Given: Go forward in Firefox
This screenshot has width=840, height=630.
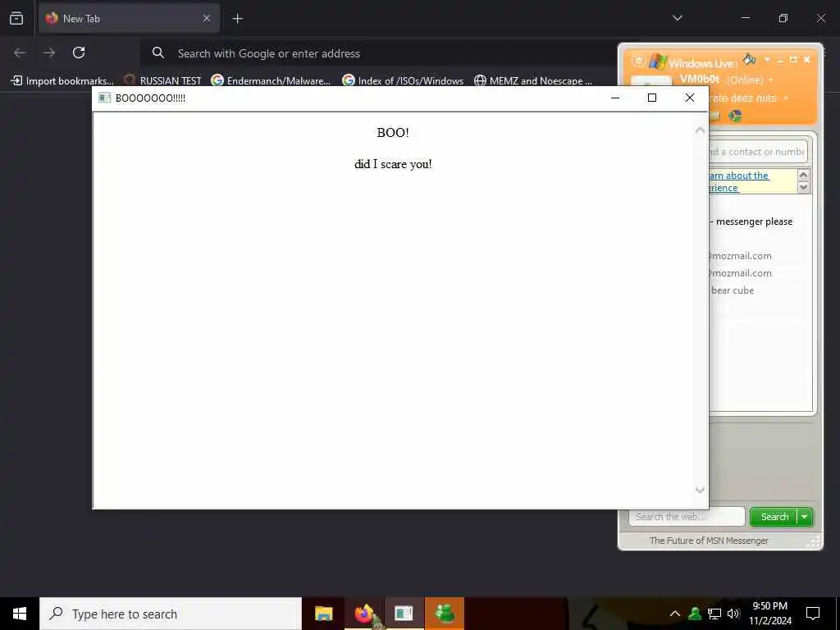Looking at the screenshot, I should (x=49, y=52).
